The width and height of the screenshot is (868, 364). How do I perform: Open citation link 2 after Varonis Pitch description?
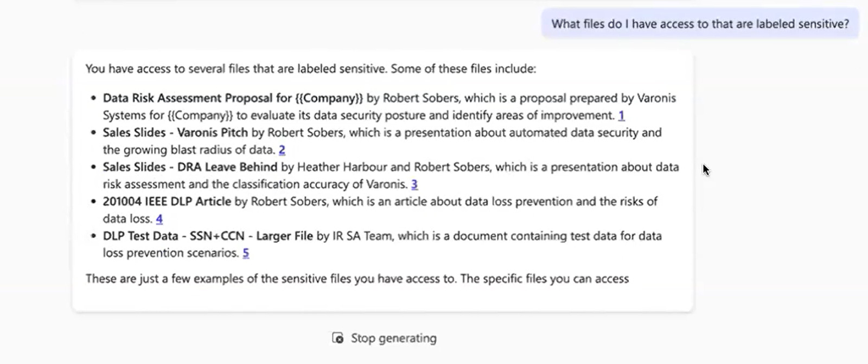(282, 150)
